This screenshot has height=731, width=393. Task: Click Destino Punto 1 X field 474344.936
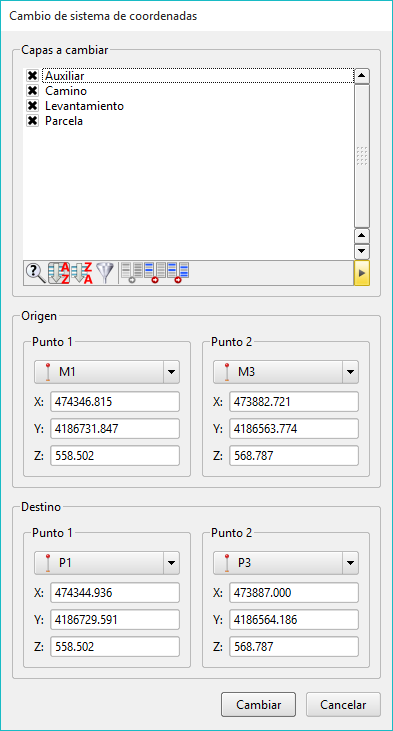(115, 593)
